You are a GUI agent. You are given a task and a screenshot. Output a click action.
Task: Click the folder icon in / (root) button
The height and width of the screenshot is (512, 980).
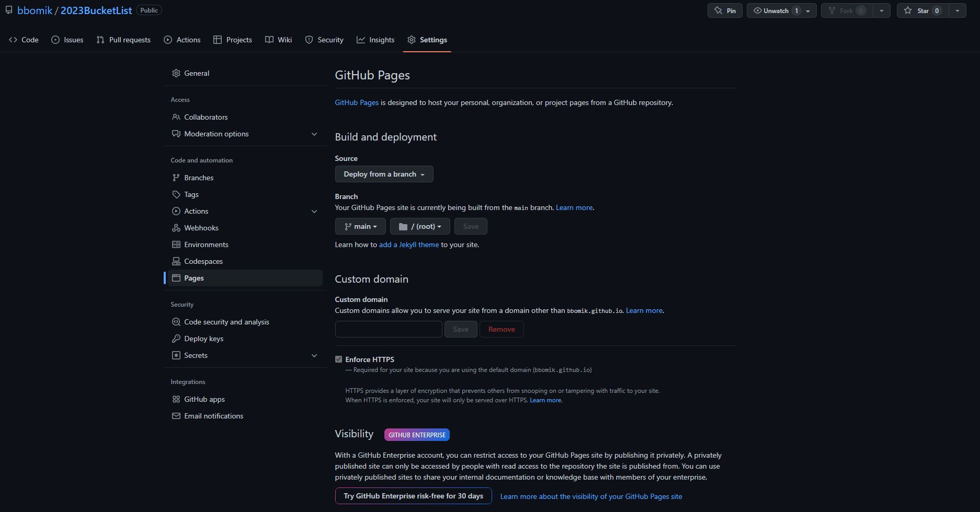point(403,227)
